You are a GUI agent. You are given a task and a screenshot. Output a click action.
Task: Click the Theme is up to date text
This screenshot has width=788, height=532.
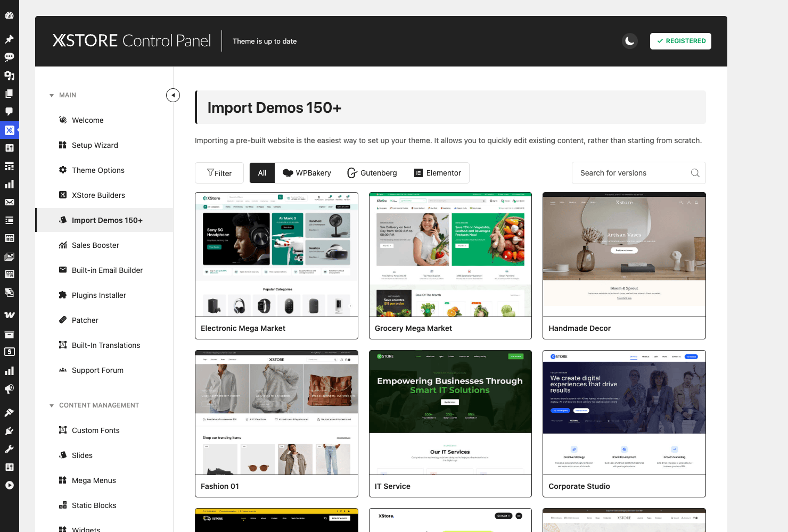tap(265, 41)
